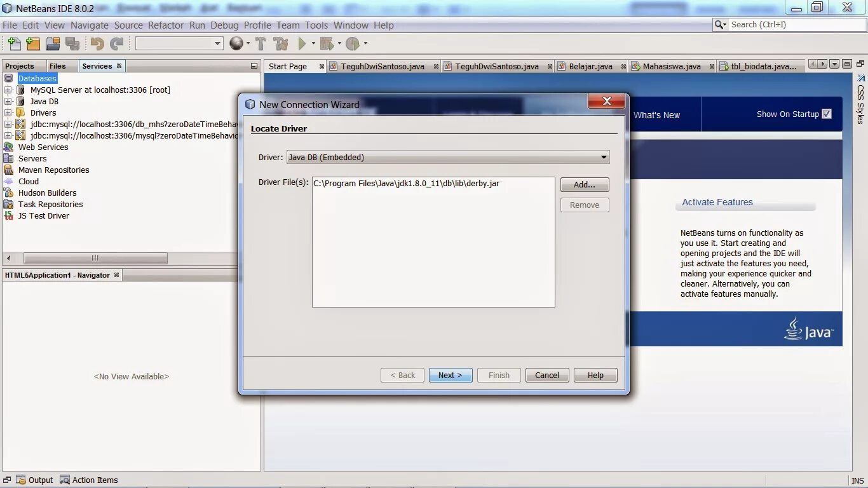
Task: Close the New Connection Wizard dialog
Action: 607,101
